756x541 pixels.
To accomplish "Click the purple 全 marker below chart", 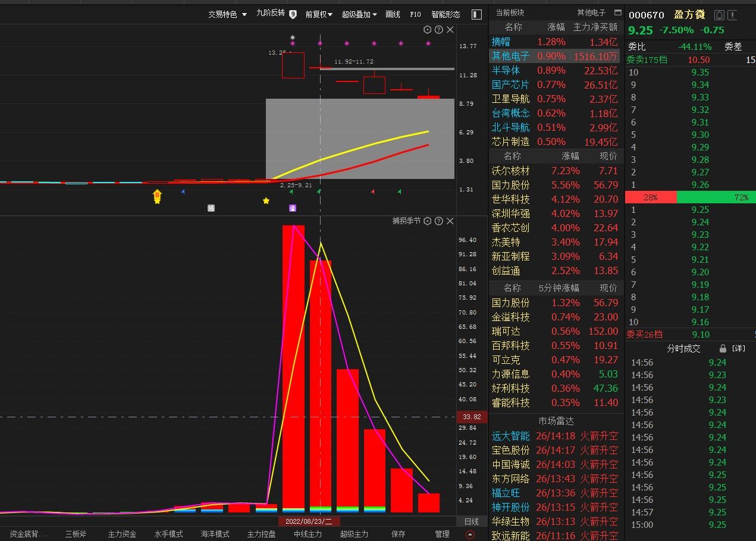I will tap(293, 208).
